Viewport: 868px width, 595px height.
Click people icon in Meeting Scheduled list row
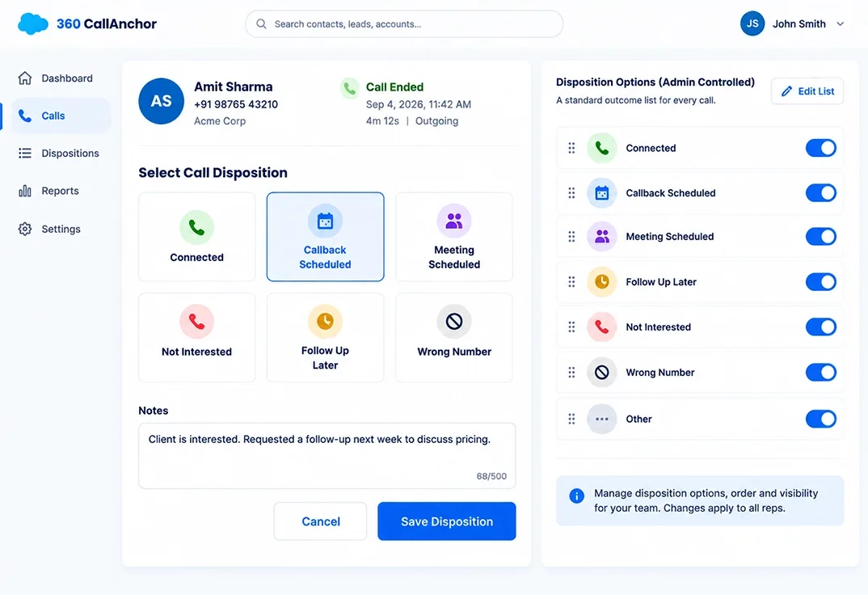click(x=602, y=236)
